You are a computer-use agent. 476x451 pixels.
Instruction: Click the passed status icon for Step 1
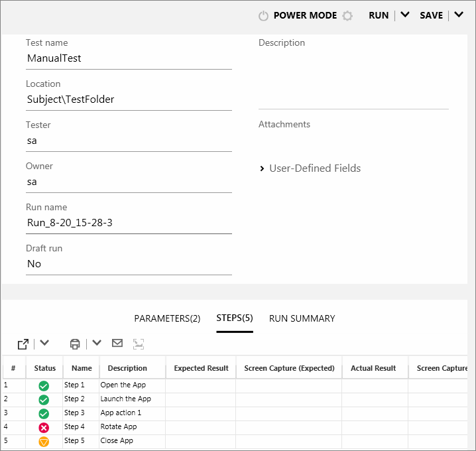(44, 385)
